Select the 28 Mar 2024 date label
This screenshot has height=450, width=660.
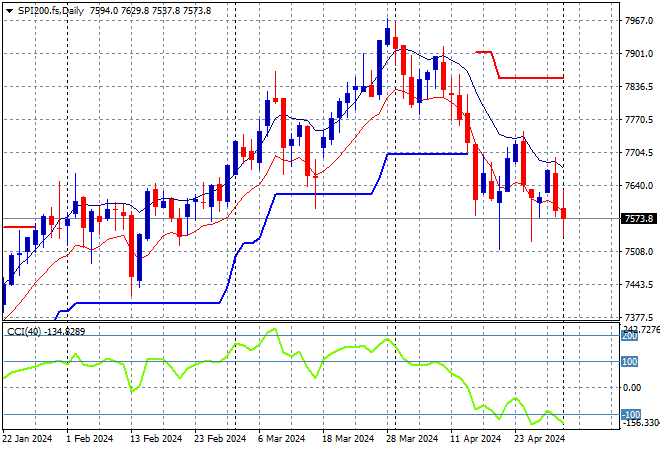[x=412, y=439]
